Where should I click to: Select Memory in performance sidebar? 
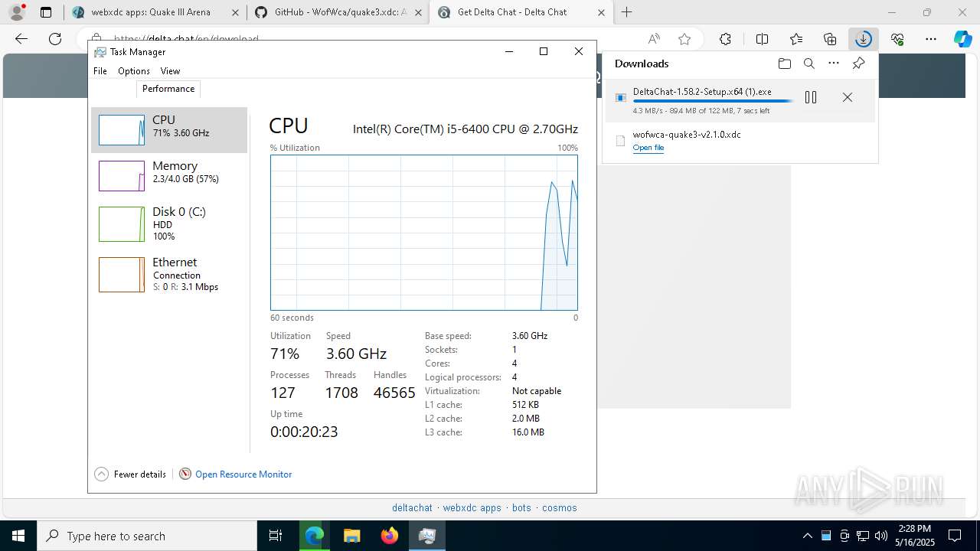[169, 176]
